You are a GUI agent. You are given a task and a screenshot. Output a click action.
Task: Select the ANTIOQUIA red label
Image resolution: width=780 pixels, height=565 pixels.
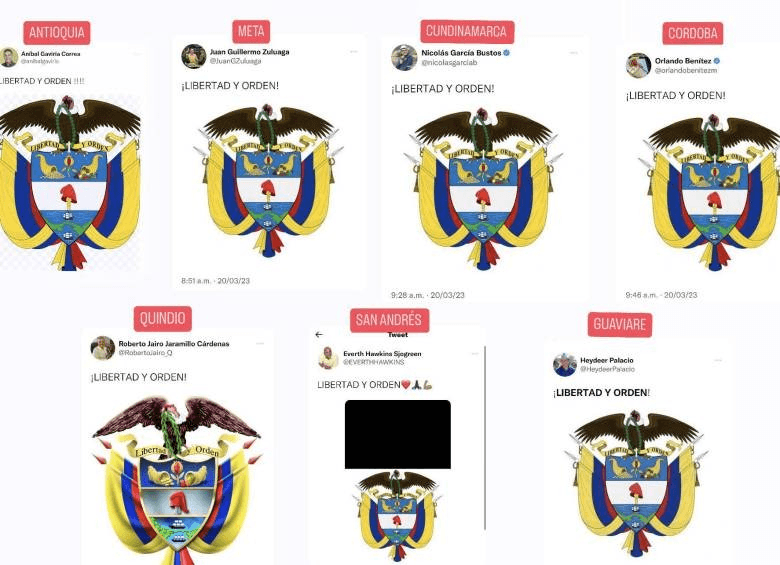tap(57, 33)
